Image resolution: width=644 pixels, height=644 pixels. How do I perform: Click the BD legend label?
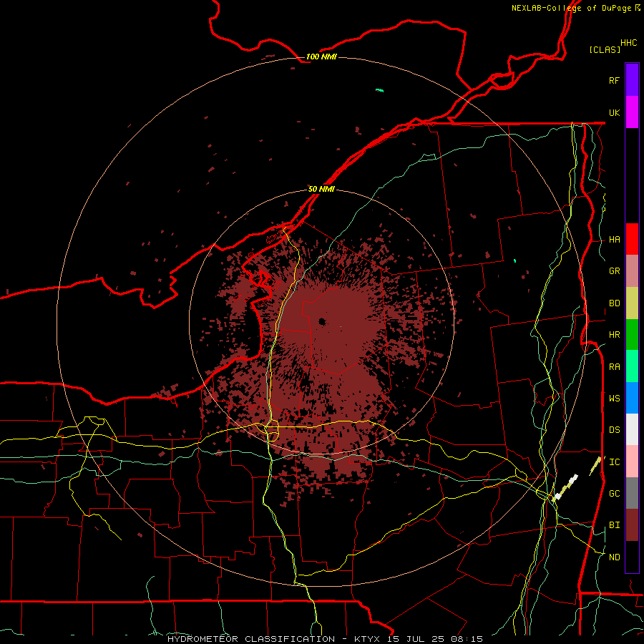[614, 303]
